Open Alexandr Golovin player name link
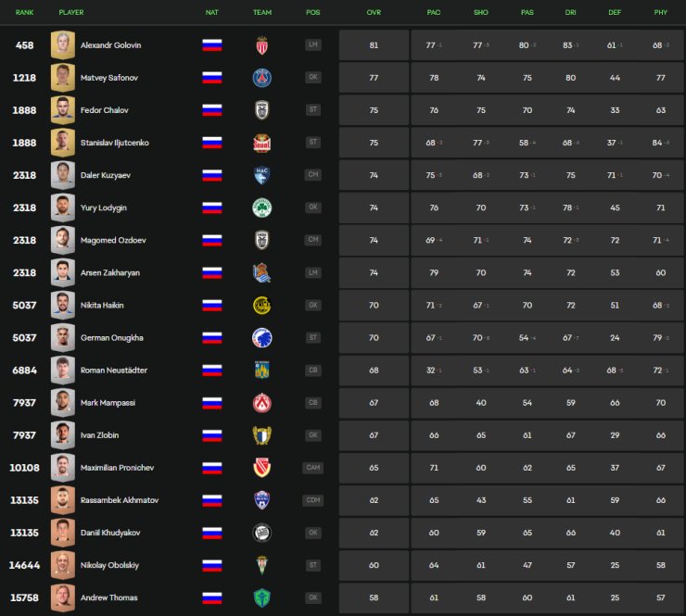Viewport: 686px width, 616px height. click(x=110, y=45)
